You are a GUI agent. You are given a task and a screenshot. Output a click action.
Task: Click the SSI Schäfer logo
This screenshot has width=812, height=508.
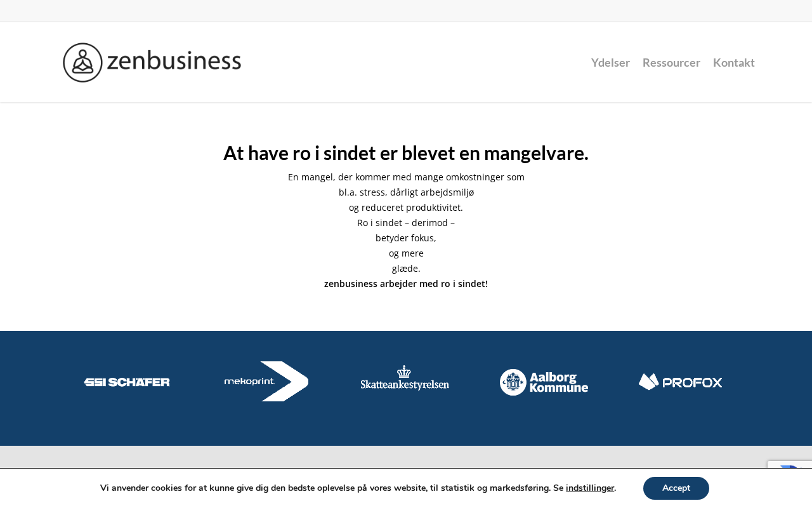[127, 382]
